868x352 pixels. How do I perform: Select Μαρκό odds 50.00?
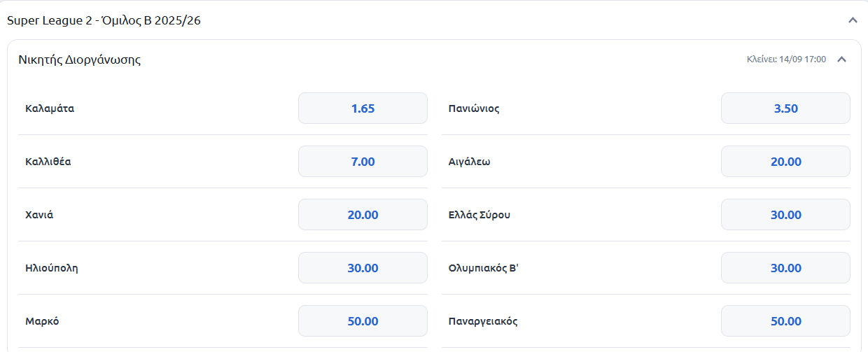tap(363, 321)
